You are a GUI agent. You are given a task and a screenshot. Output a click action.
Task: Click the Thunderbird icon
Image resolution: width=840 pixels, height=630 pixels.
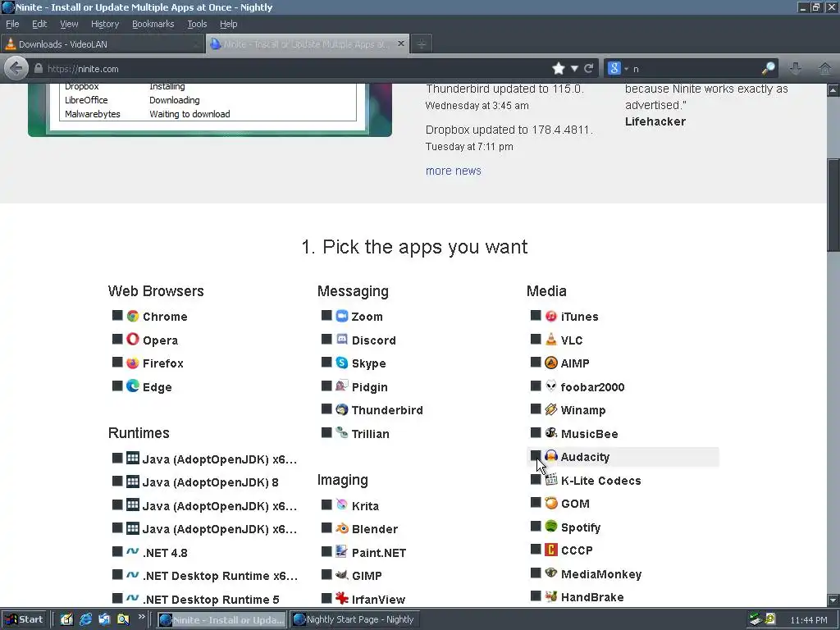(342, 409)
